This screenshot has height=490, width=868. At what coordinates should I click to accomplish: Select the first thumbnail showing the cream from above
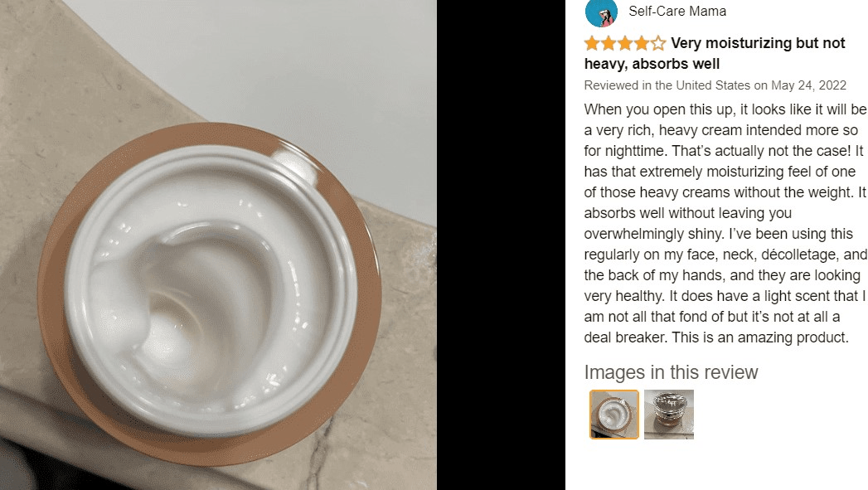[x=614, y=415]
